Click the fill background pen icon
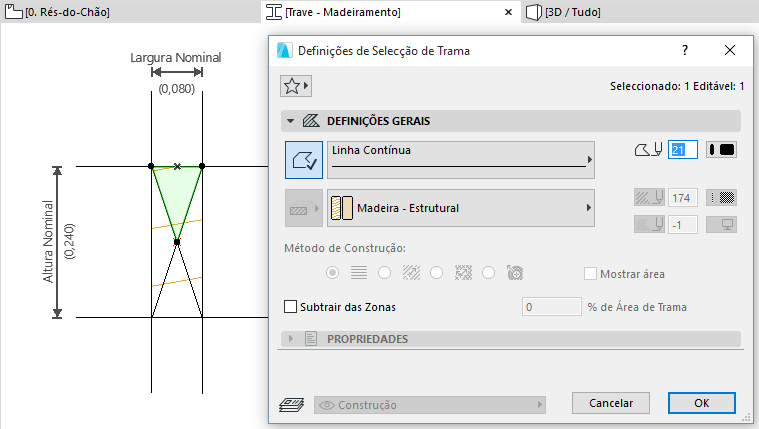The height and width of the screenshot is (429, 759). pyautogui.click(x=649, y=225)
